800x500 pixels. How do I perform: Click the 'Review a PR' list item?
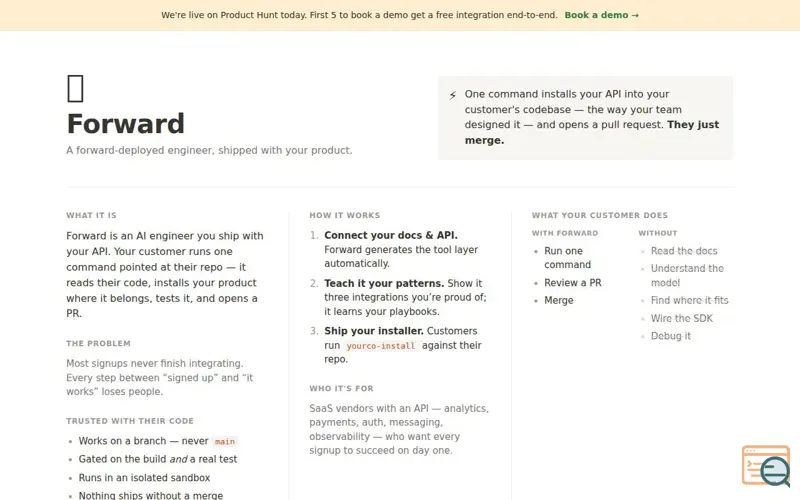point(572,283)
